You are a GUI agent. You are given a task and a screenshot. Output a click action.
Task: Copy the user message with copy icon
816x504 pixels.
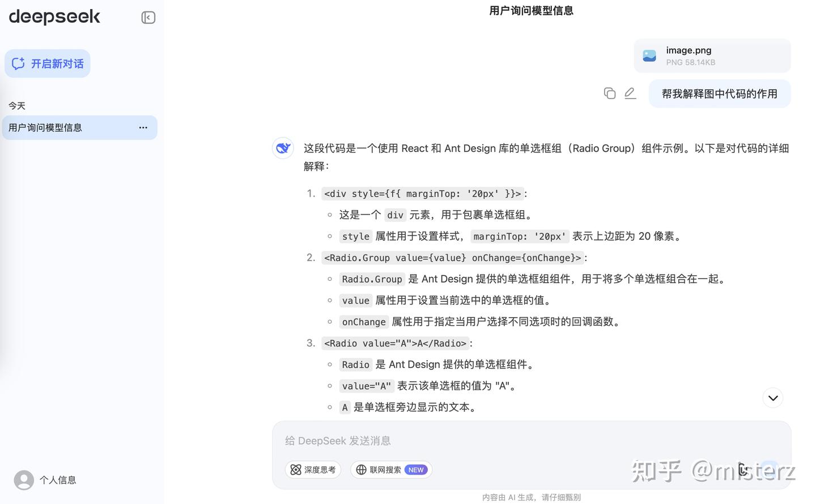pyautogui.click(x=610, y=93)
